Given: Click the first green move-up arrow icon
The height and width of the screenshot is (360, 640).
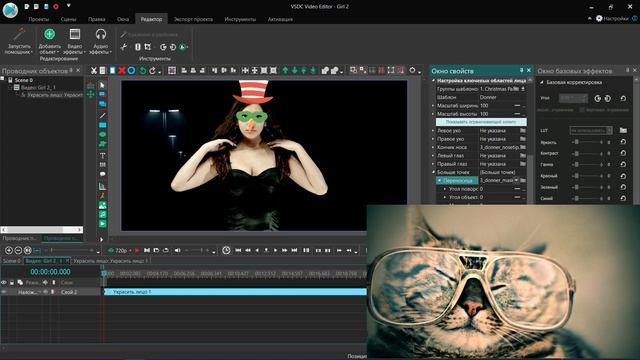Looking at the screenshot, I should pos(285,71).
